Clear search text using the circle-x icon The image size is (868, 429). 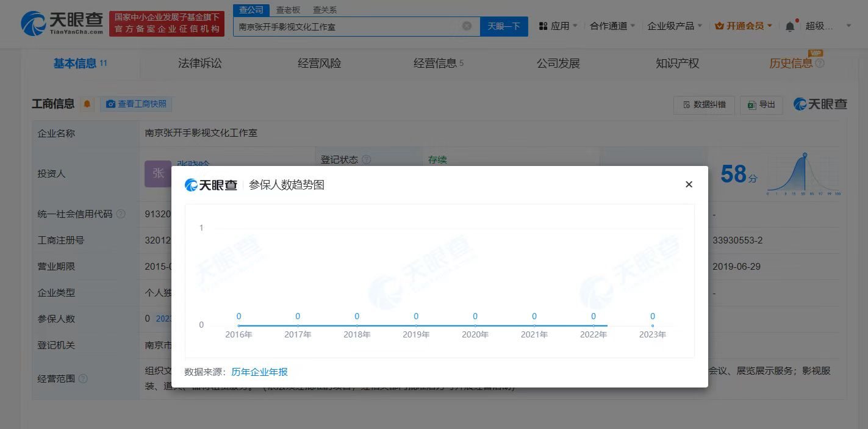pos(467,26)
